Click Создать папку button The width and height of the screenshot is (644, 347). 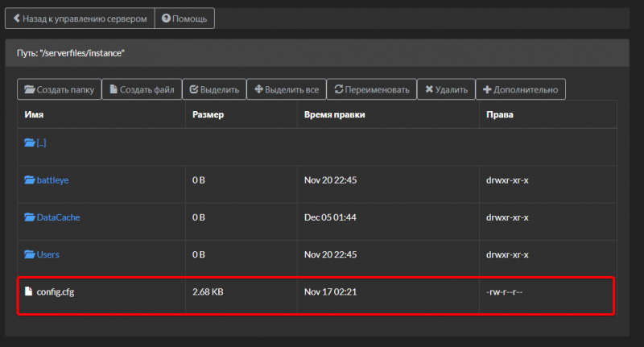(x=59, y=89)
